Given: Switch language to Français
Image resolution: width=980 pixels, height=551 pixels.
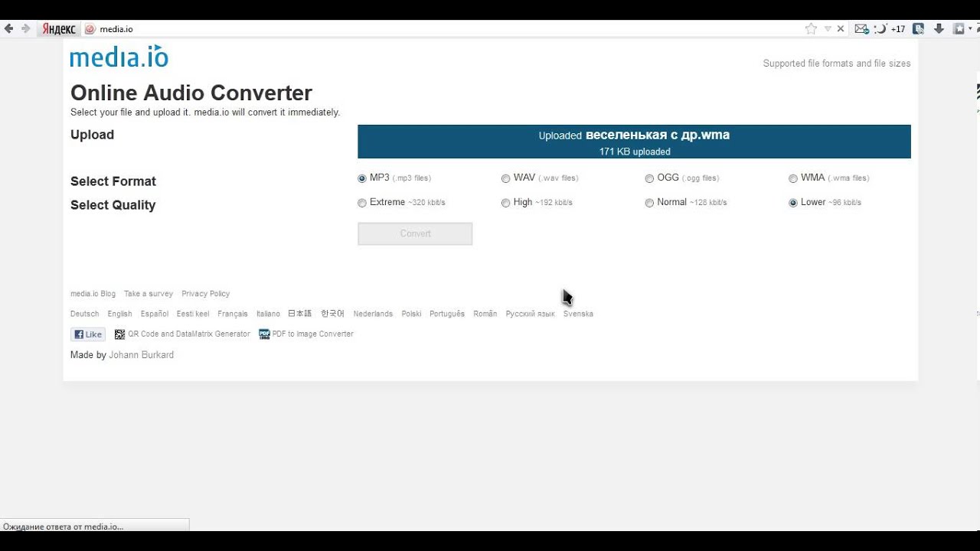Looking at the screenshot, I should (x=232, y=314).
